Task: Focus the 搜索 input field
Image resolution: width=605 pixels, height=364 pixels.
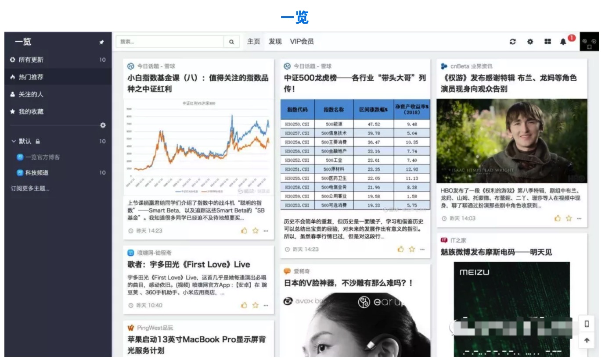Action: coord(170,42)
